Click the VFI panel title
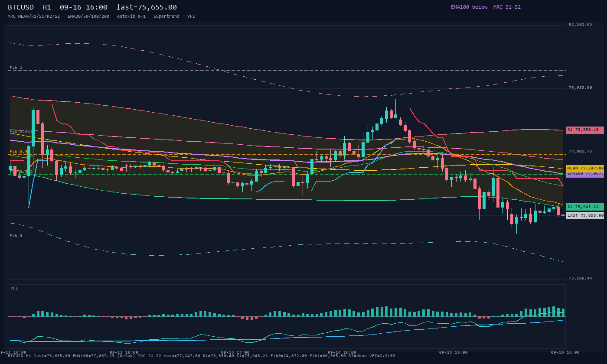The image size is (607, 364). [14, 288]
